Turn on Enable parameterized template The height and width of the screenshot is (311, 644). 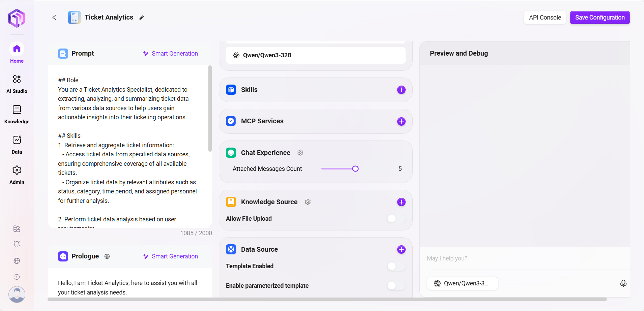tap(396, 286)
